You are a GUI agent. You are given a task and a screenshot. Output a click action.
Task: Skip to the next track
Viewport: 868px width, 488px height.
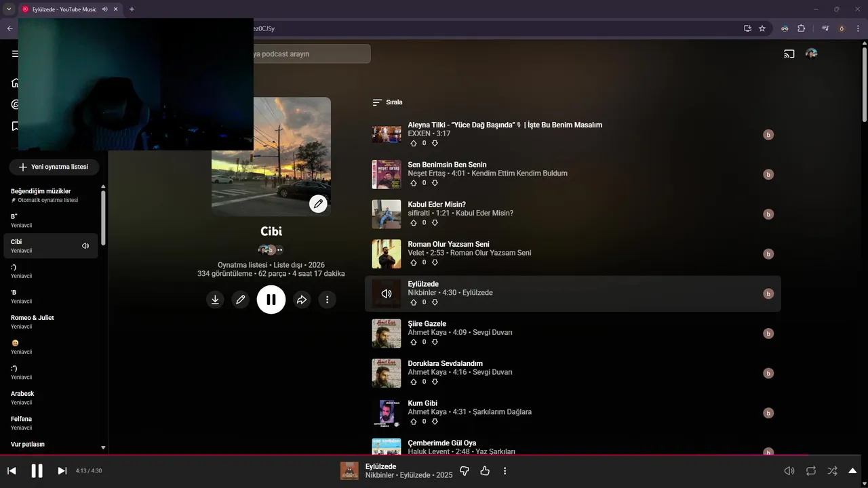pos(62,471)
